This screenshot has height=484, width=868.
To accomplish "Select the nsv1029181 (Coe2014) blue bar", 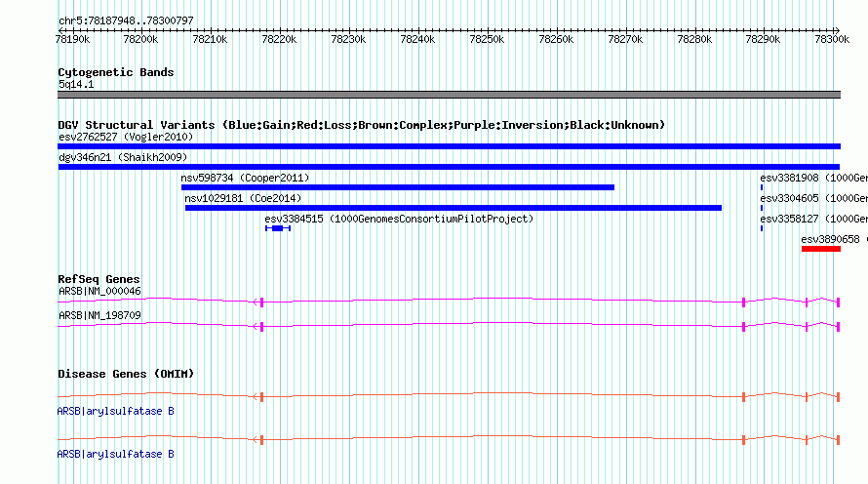I will click(x=453, y=208).
